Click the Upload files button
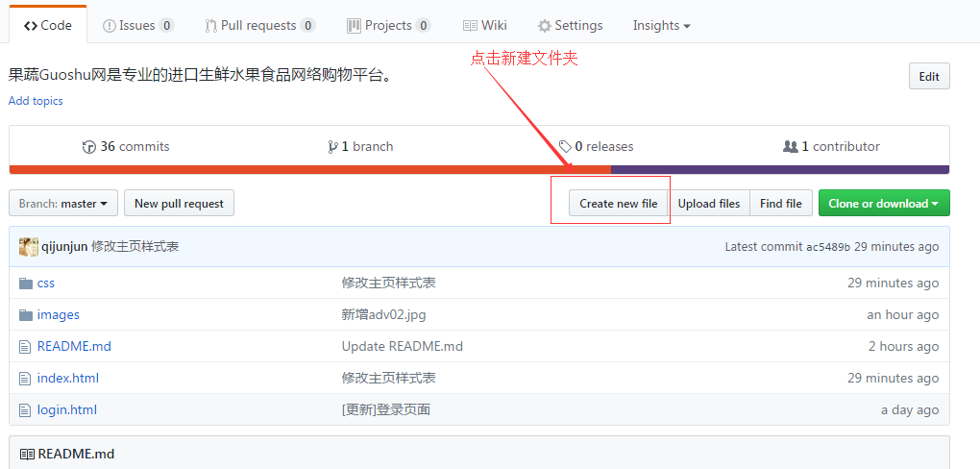Image resolution: width=980 pixels, height=469 pixels. pos(709,203)
